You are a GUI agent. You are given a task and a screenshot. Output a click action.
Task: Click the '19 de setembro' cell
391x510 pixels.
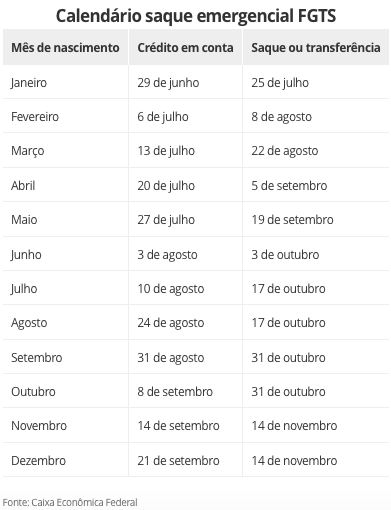(x=292, y=220)
